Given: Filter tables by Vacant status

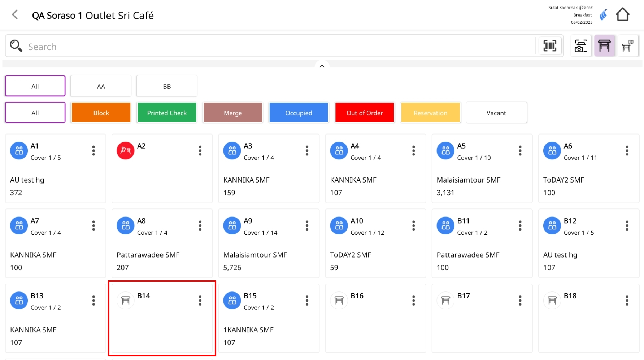Looking at the screenshot, I should pyautogui.click(x=496, y=113).
